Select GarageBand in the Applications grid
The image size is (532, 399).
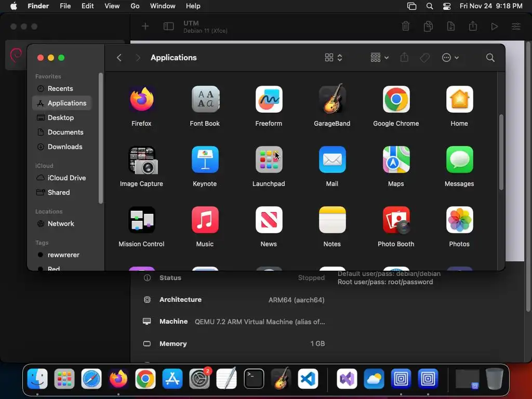point(332,99)
